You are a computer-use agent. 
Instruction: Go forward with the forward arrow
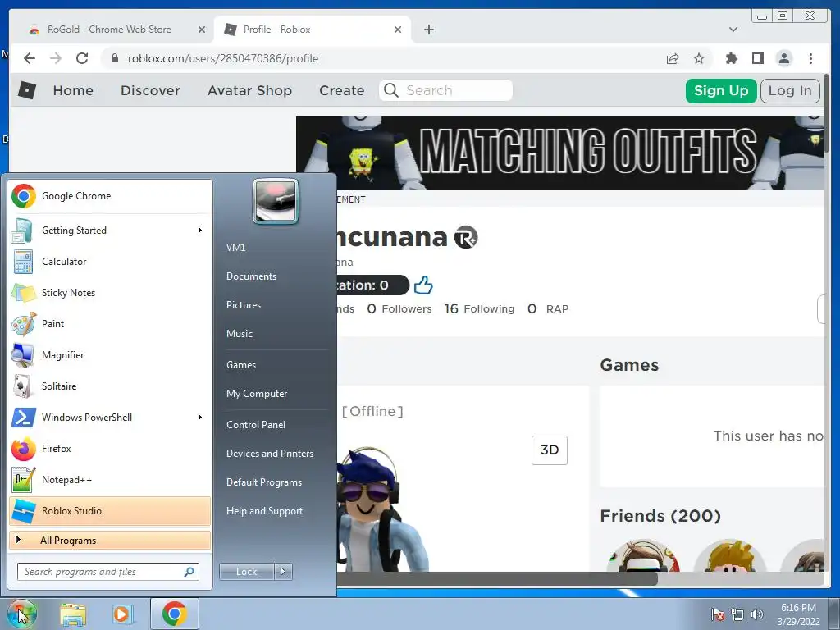56,58
